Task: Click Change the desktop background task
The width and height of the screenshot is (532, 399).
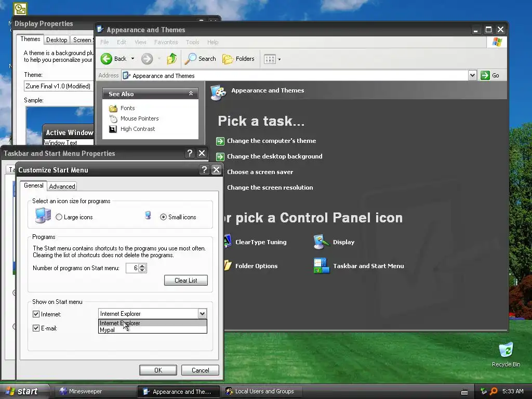Action: 274,156
